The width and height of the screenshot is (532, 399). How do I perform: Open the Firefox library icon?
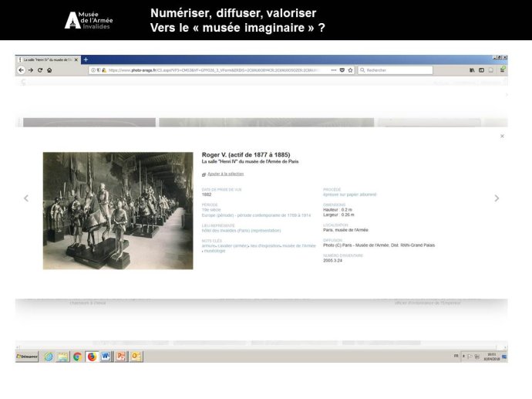[x=472, y=70]
